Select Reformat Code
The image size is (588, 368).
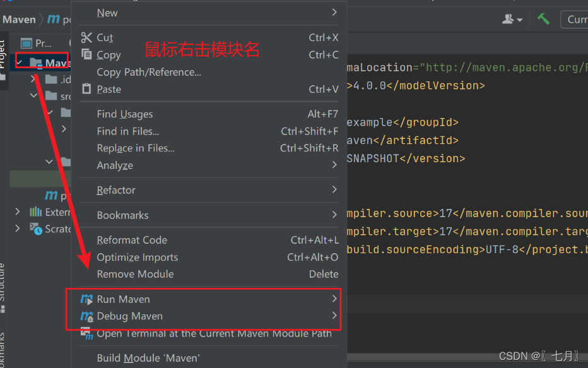click(209, 240)
